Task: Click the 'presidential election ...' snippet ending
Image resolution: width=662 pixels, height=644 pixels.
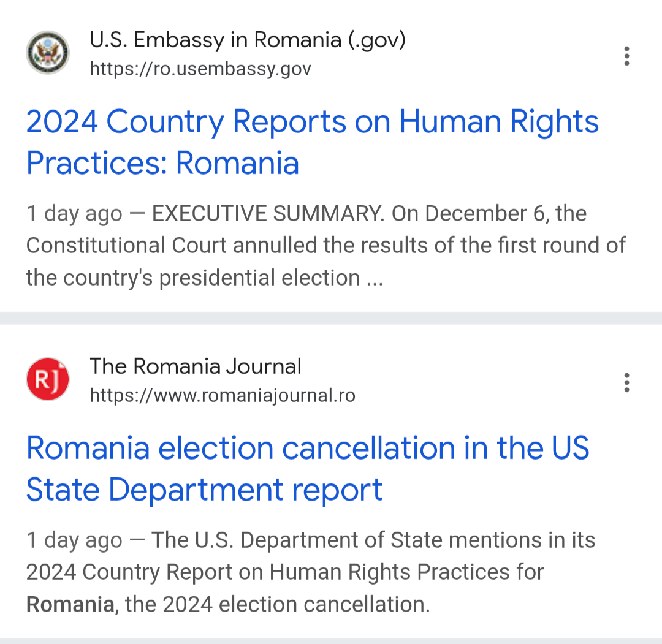Action: tap(270, 278)
